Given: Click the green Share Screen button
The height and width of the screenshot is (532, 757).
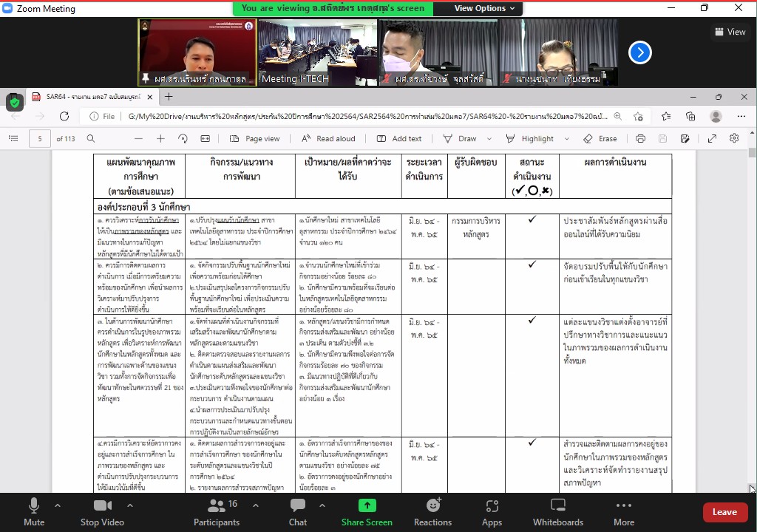Looking at the screenshot, I should pyautogui.click(x=367, y=512).
